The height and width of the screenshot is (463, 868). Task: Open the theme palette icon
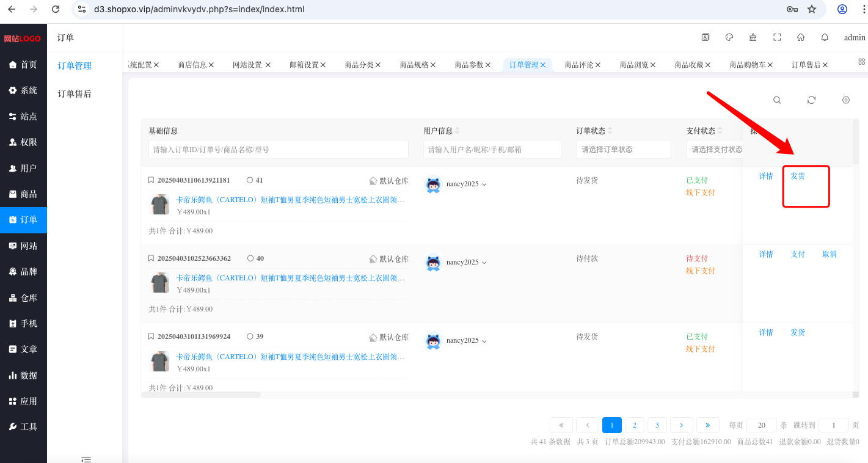coord(729,37)
